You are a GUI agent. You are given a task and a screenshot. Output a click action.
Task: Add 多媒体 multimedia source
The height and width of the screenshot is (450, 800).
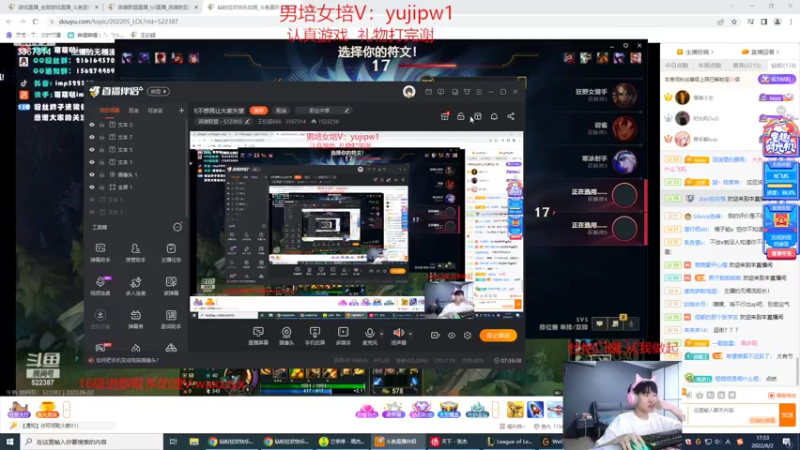pos(343,336)
